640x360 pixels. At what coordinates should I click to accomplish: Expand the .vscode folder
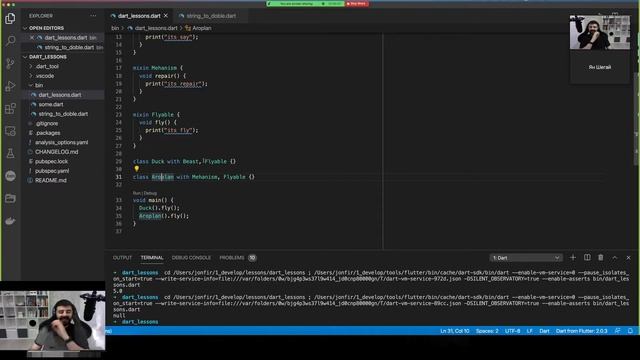[44, 76]
